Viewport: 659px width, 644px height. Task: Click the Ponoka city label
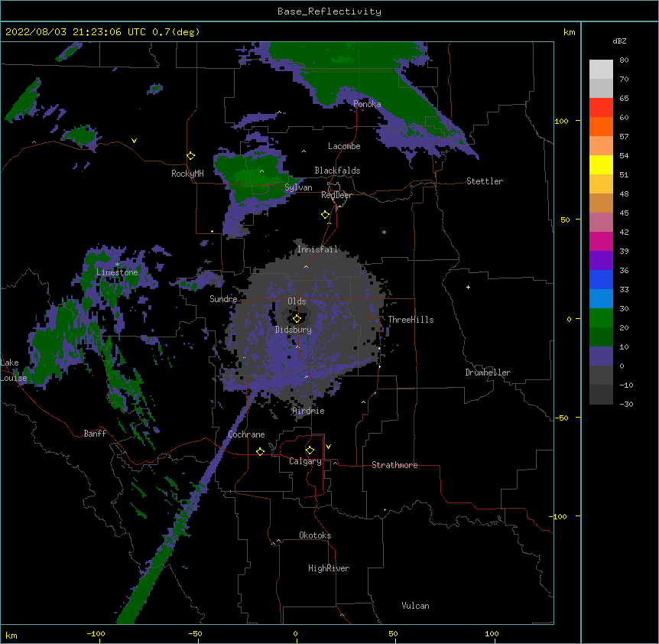(x=367, y=104)
